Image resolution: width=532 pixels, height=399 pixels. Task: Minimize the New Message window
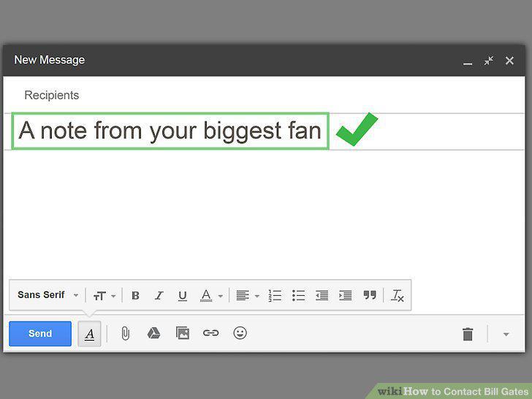(x=468, y=63)
